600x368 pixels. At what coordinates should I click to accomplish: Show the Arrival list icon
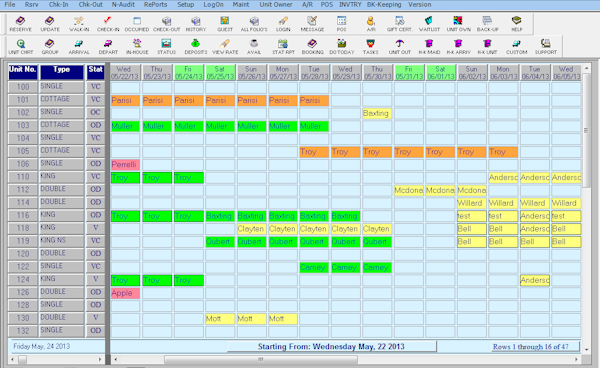click(79, 47)
